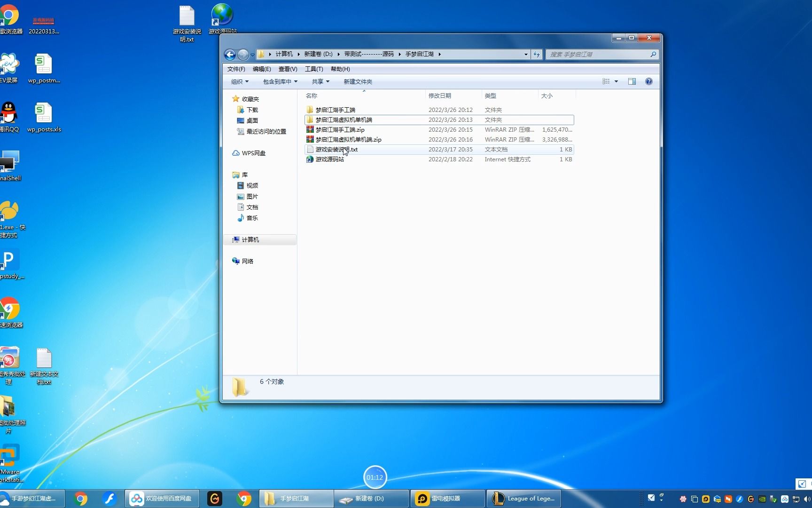Click the change view icon
Image resolution: width=812 pixels, height=508 pixels.
[606, 82]
